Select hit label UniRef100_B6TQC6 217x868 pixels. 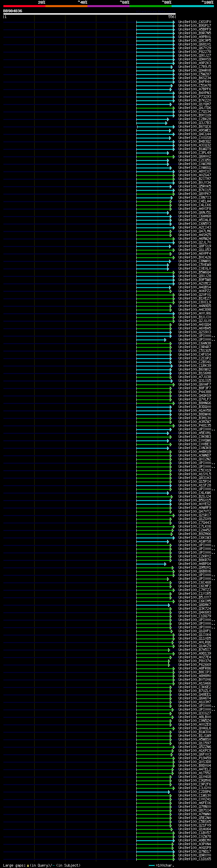[x=195, y=127]
